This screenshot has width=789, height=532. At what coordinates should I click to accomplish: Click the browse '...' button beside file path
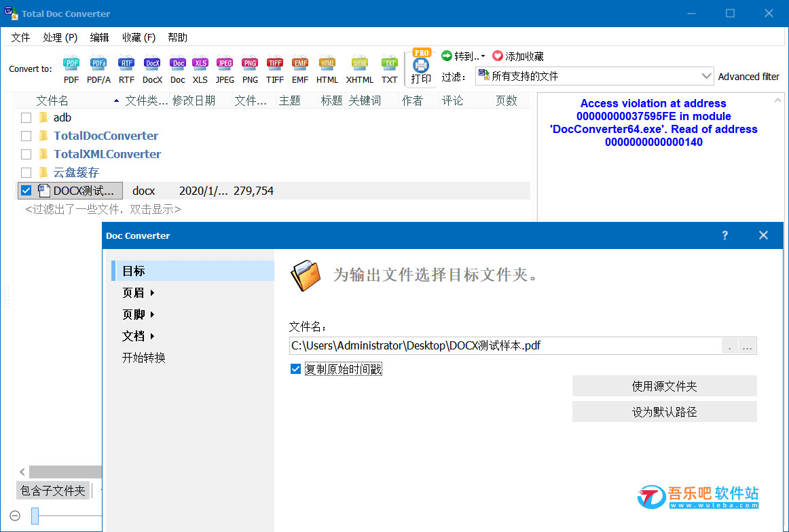click(x=747, y=346)
